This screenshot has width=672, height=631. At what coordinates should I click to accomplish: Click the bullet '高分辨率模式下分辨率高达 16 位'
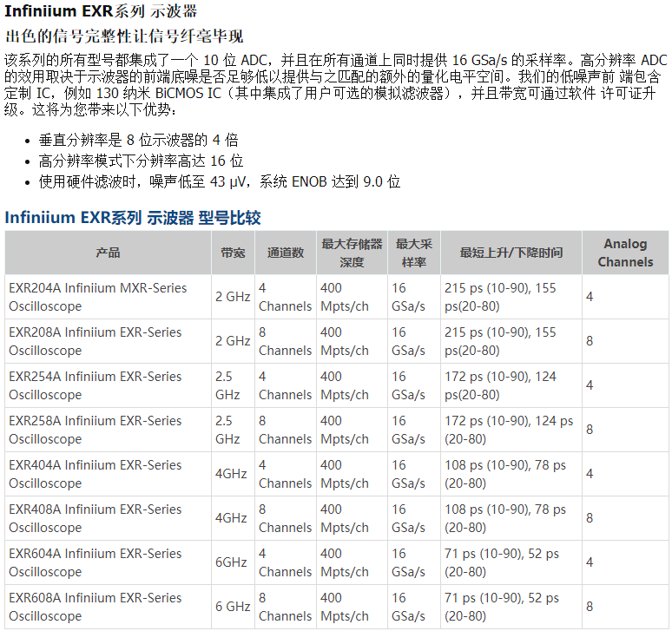(x=141, y=161)
